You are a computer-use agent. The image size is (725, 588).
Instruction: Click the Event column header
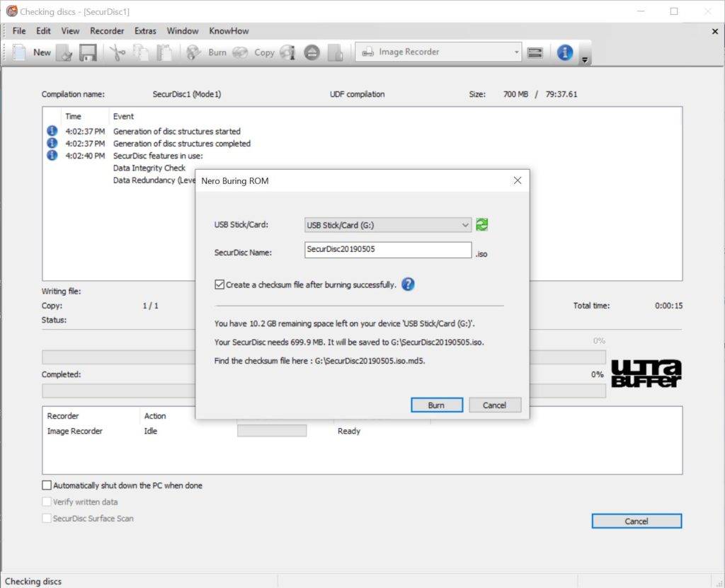[x=123, y=117]
